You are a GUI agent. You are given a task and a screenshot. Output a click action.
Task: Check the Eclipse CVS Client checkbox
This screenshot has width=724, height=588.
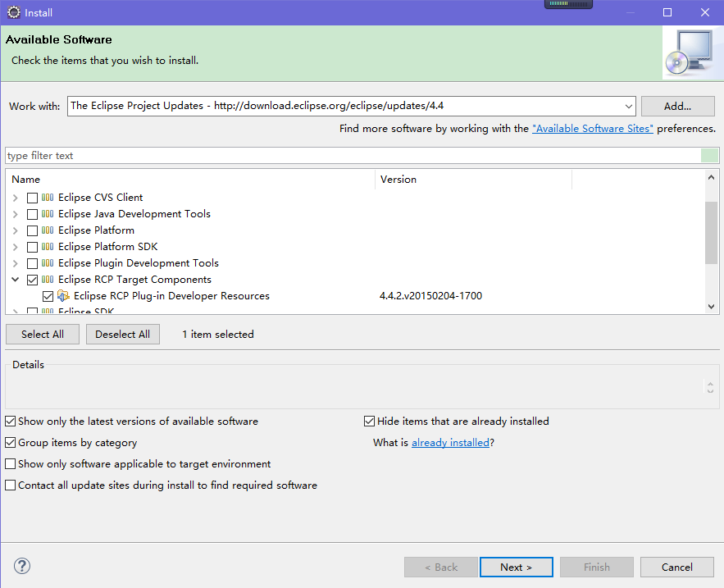(32, 198)
